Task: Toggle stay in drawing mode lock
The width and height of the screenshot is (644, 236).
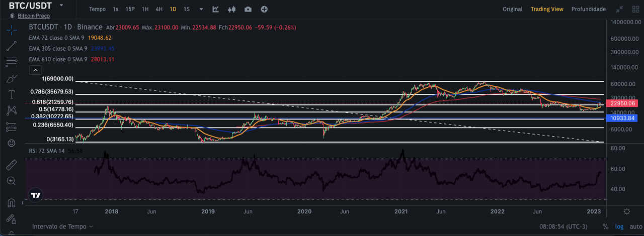Action: tap(11, 219)
